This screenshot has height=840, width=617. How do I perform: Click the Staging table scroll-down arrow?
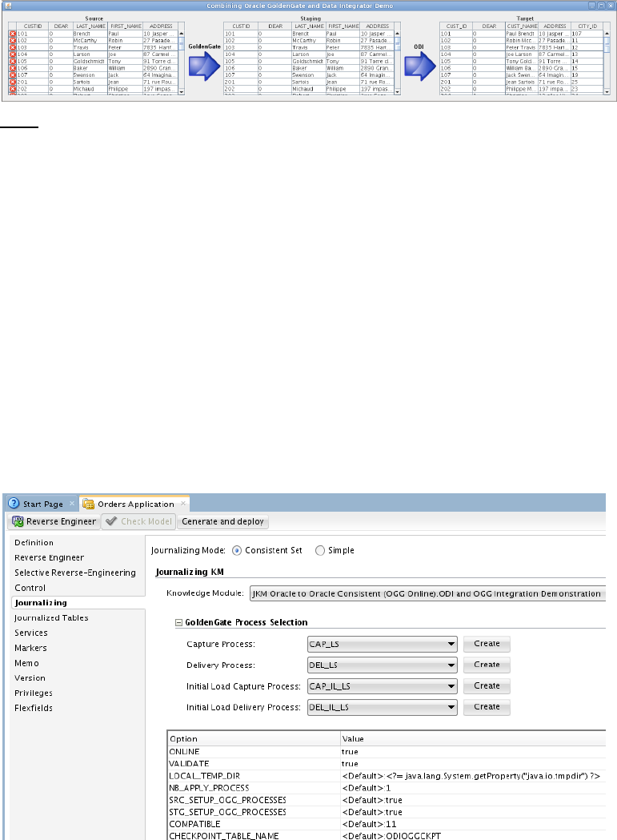tap(398, 92)
